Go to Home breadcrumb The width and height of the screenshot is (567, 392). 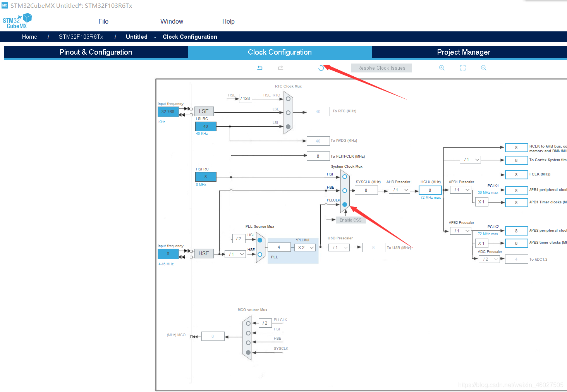click(29, 37)
